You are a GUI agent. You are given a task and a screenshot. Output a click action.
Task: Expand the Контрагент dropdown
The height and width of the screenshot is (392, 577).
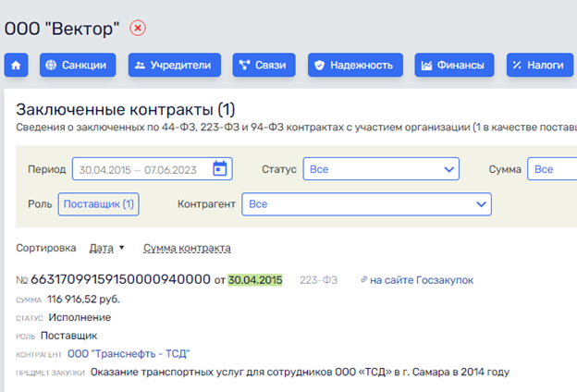(366, 204)
